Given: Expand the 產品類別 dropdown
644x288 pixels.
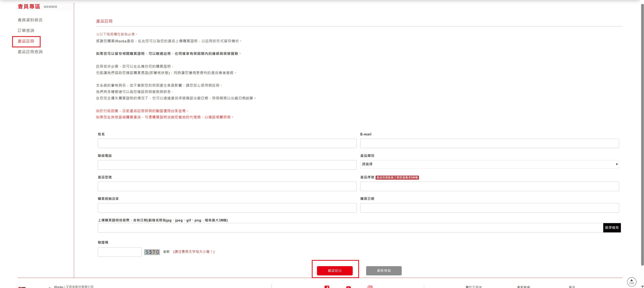Looking at the screenshot, I should (489, 164).
